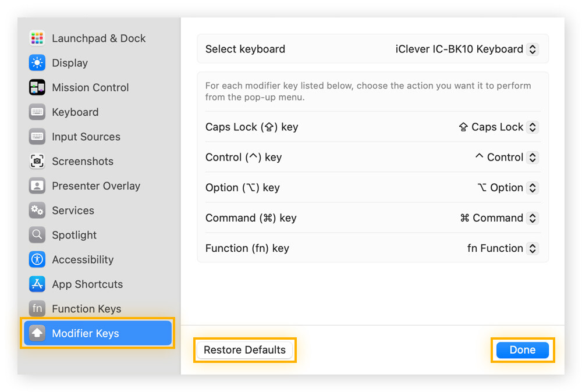Select the Launchpad & Dock icon
Image resolution: width=582 pixels, height=392 pixels.
tap(37, 38)
